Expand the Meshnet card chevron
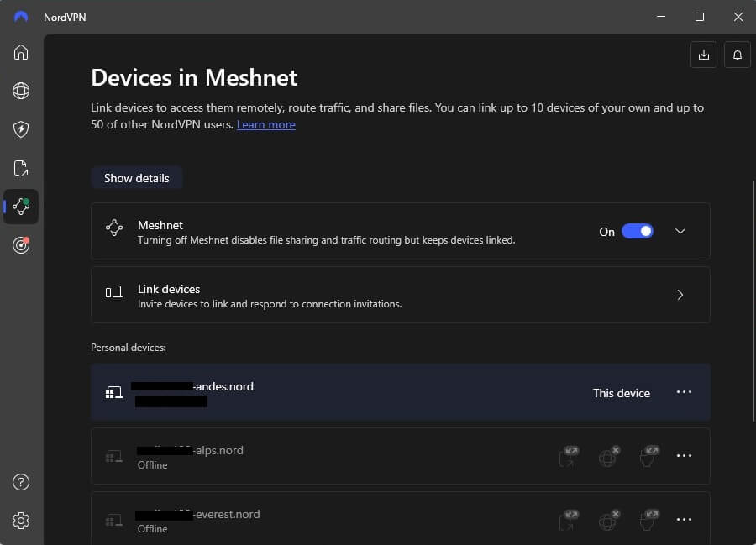The width and height of the screenshot is (756, 545). (x=680, y=231)
